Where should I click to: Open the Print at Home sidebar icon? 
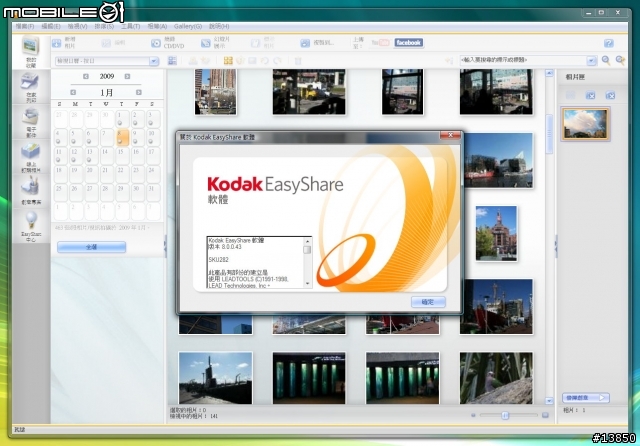[31, 87]
